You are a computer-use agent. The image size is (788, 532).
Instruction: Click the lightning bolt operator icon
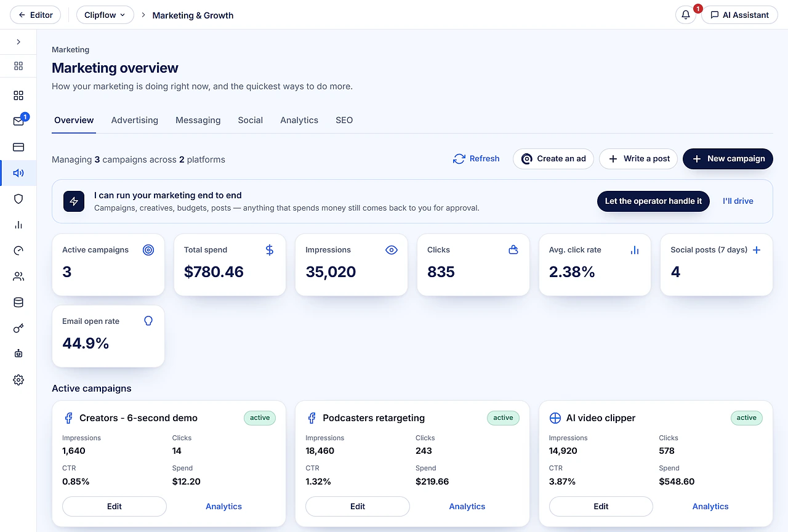tap(74, 201)
